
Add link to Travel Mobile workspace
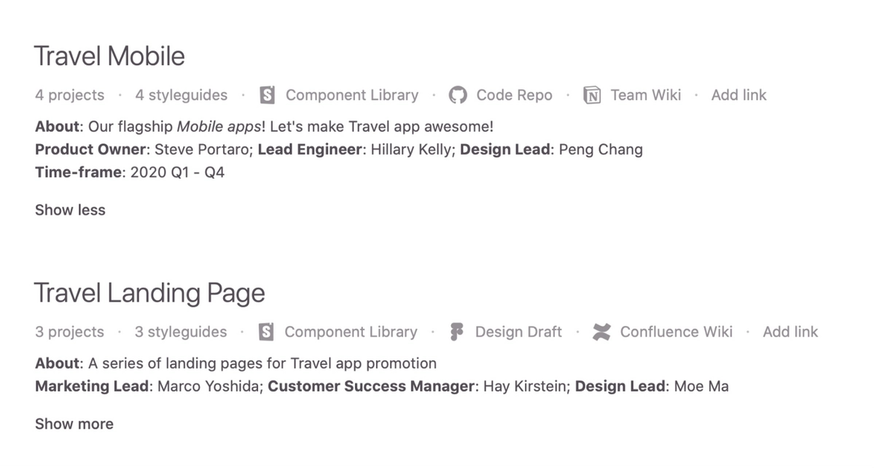click(x=739, y=95)
